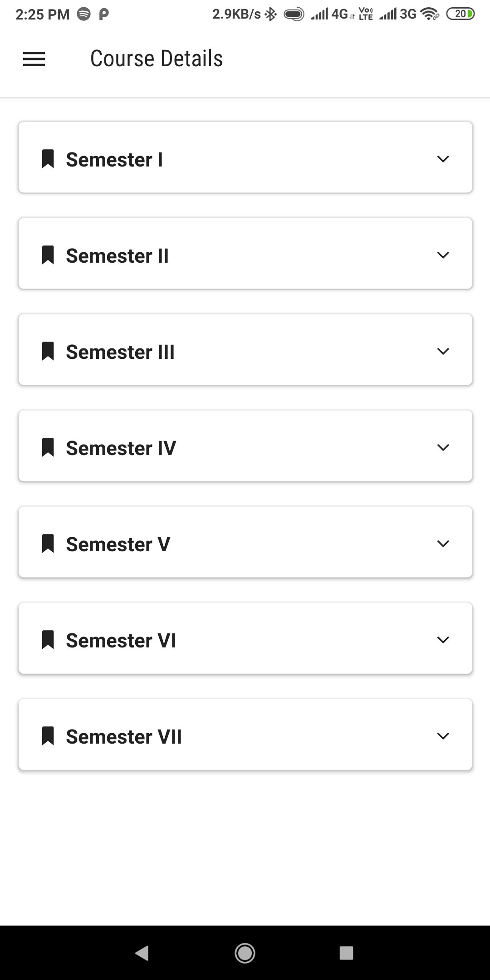This screenshot has height=980, width=490.
Task: Tap the bookmark icon beside Semester I
Action: point(48,159)
